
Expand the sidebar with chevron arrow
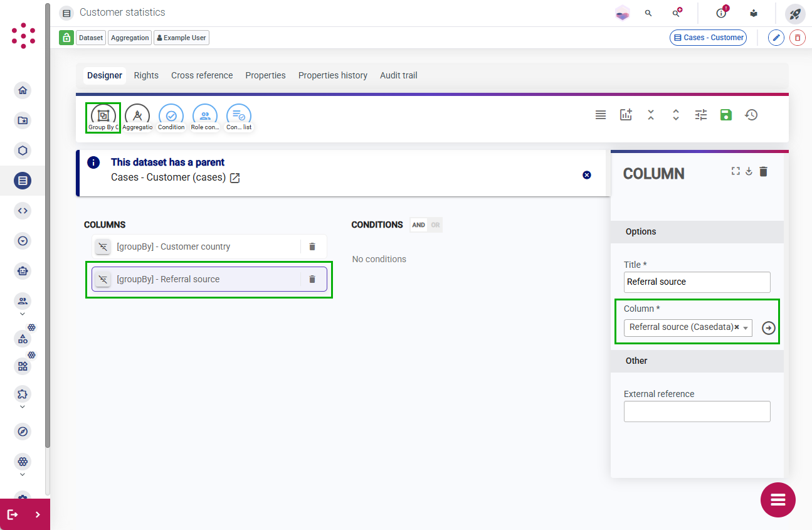pos(38,514)
